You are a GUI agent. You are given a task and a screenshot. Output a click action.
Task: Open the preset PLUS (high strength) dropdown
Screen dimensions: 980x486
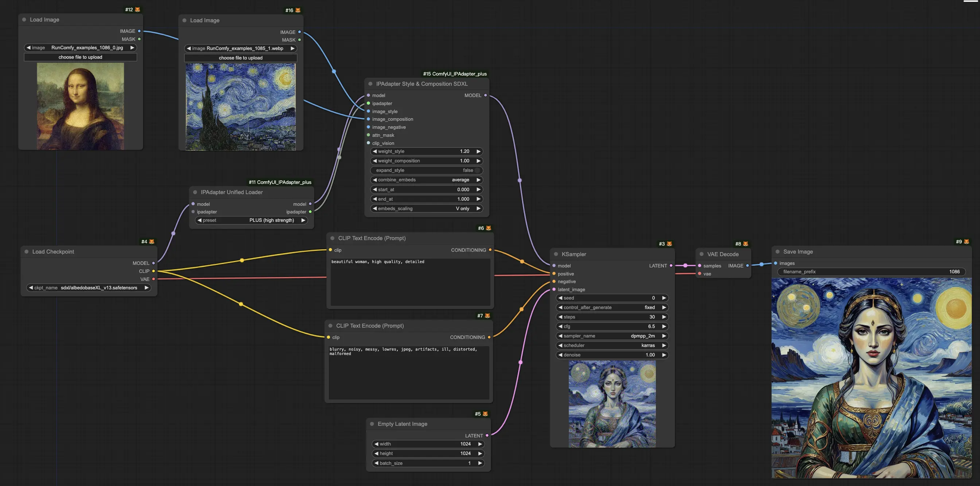252,220
